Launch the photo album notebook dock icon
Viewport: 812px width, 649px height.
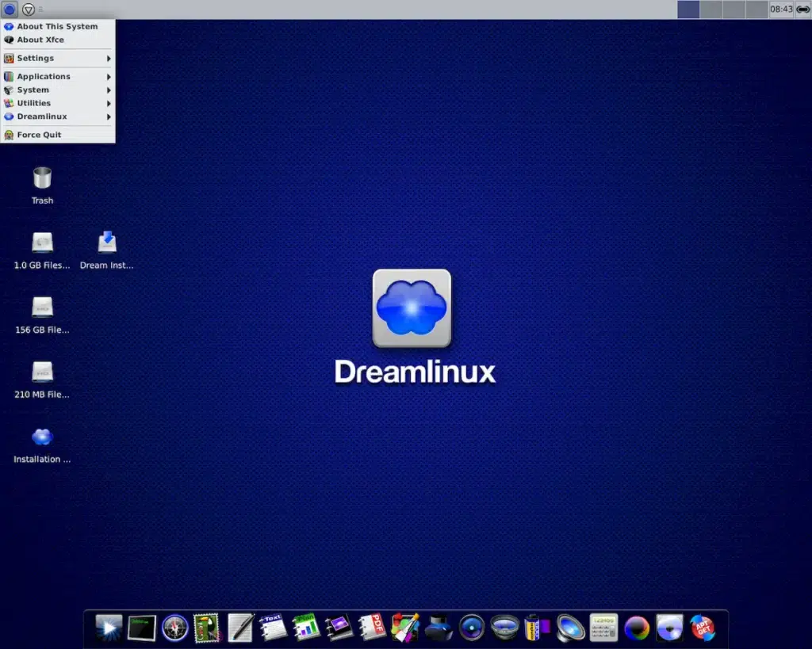pyautogui.click(x=339, y=628)
